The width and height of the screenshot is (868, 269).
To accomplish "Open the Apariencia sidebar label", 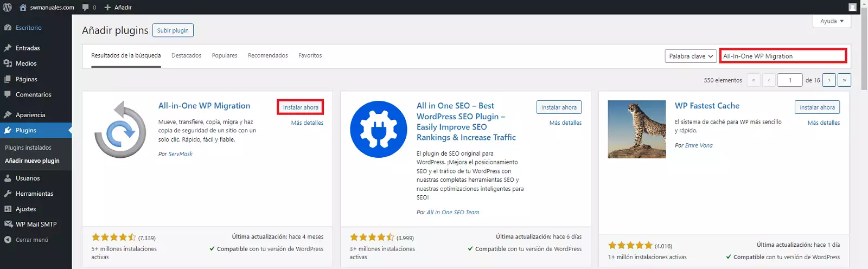I will click(x=30, y=115).
